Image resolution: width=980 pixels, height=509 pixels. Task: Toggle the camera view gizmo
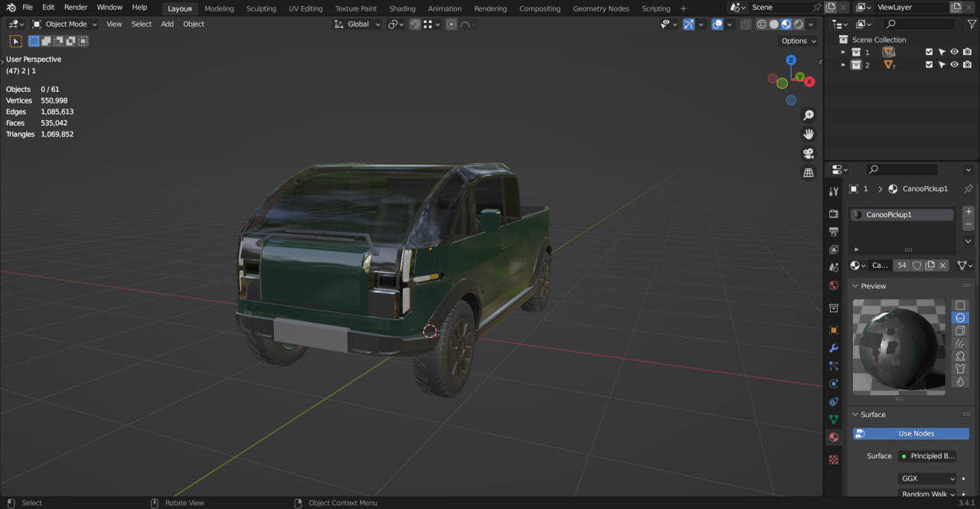click(x=808, y=154)
